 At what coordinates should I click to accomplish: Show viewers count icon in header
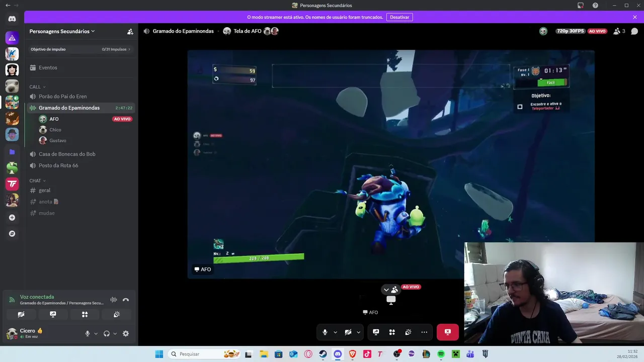click(x=619, y=31)
